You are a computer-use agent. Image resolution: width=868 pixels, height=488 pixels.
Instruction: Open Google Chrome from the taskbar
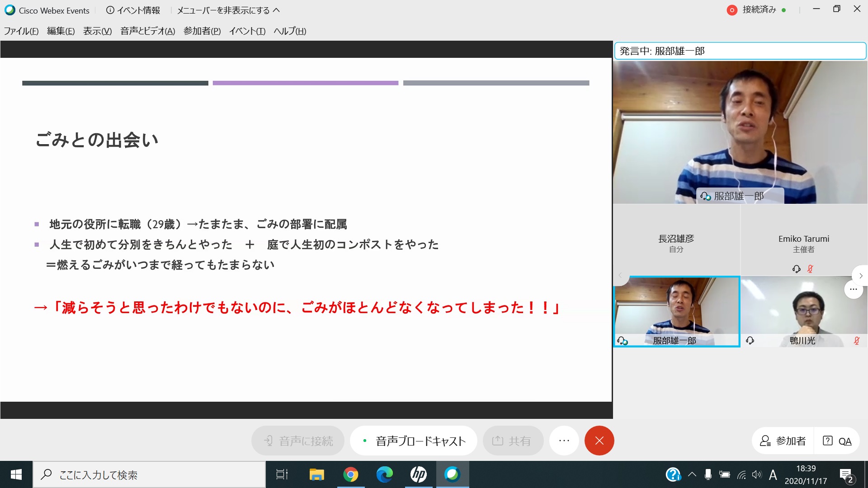350,474
